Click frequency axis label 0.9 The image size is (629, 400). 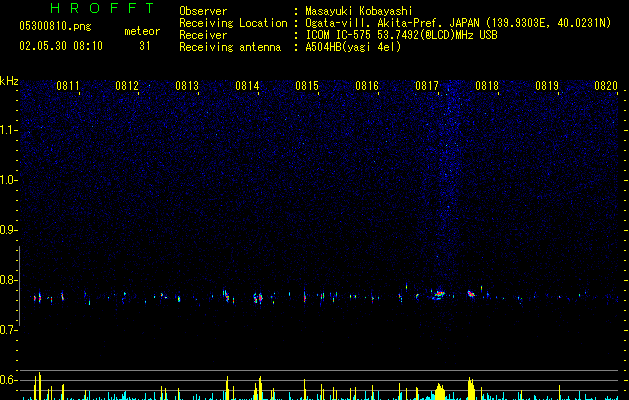8,230
